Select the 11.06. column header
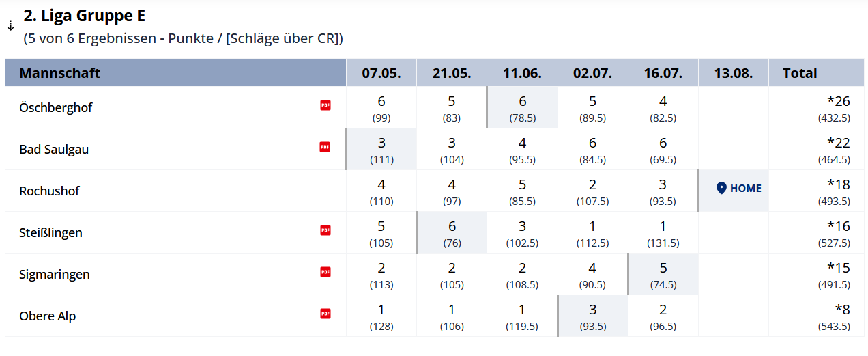Screen dimensions: 868x356 (522, 73)
